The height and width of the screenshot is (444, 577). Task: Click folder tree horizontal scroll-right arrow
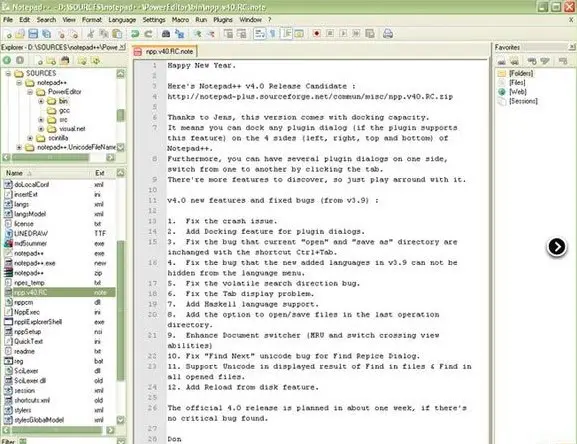pyautogui.click(x=110, y=157)
